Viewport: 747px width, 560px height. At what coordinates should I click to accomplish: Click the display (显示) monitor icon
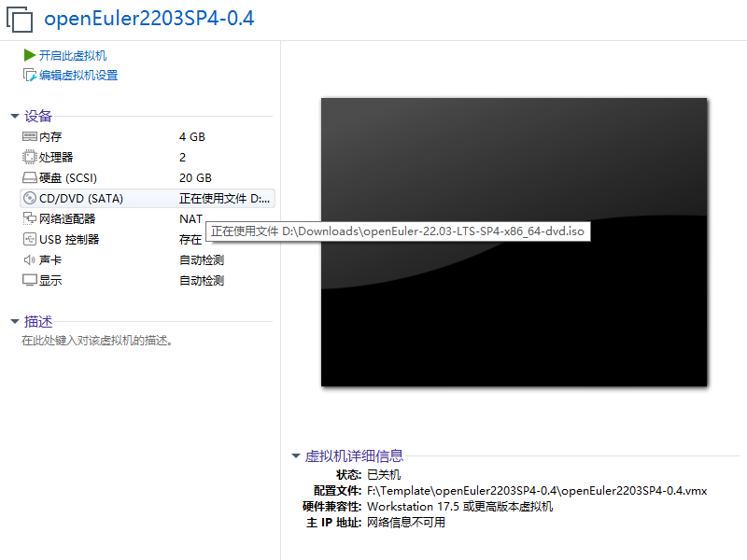pos(30,280)
